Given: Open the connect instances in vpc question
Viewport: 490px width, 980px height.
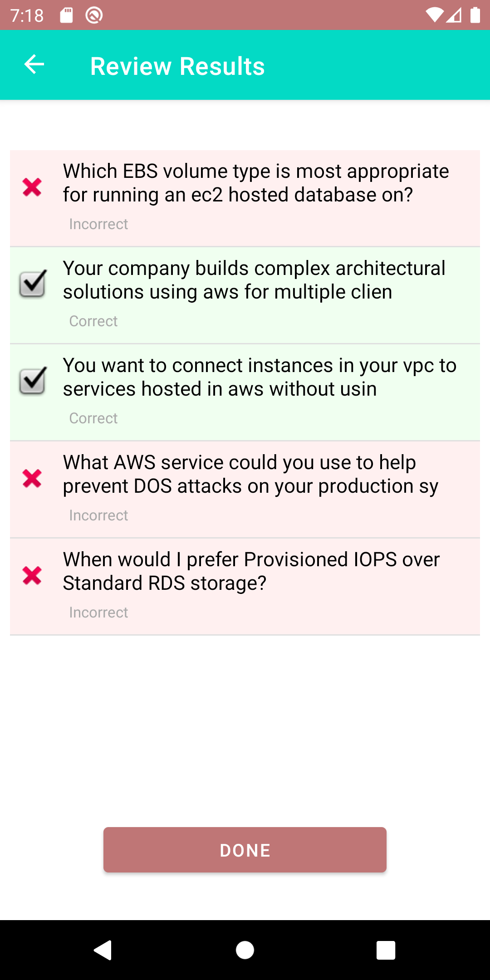Looking at the screenshot, I should point(245,392).
